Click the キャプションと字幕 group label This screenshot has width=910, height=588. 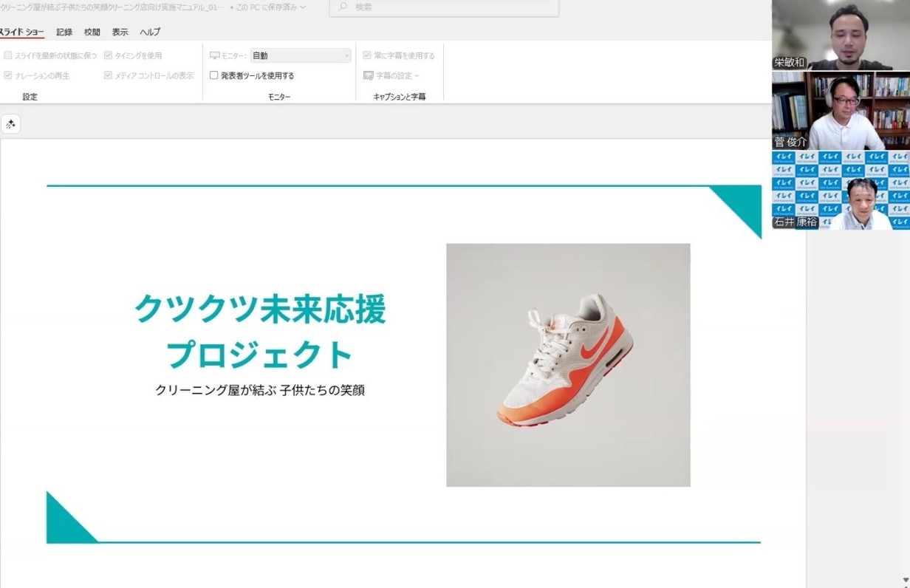[x=400, y=97]
